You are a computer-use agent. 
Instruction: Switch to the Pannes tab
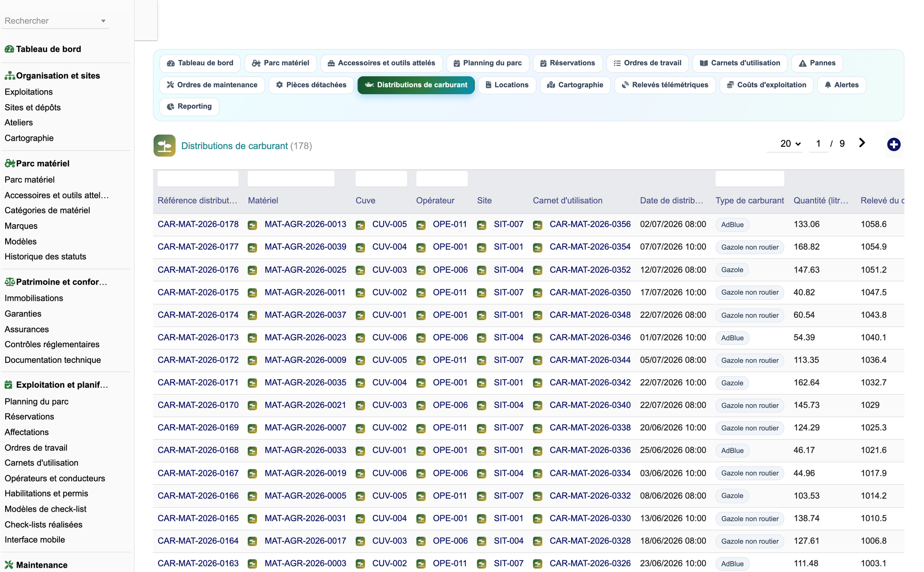tap(817, 63)
